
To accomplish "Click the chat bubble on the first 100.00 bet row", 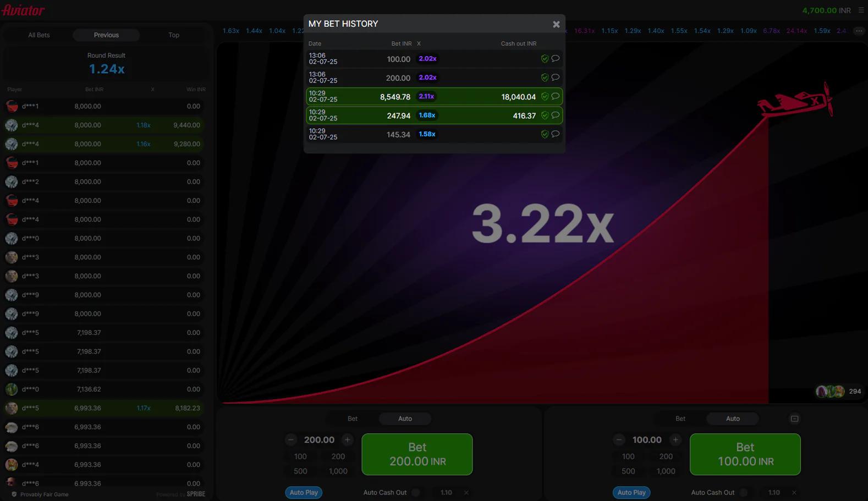I will tap(556, 58).
